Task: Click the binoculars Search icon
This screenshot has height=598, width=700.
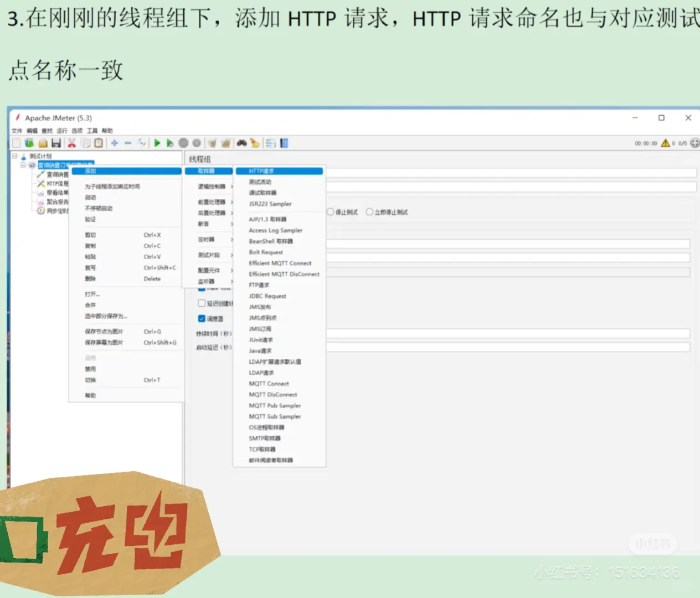Action: pos(241,143)
